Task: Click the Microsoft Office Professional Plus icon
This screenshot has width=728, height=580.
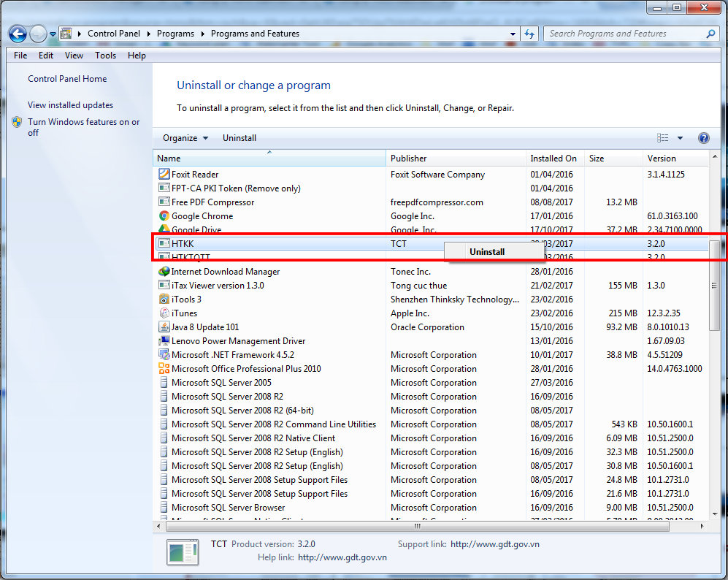Action: pos(164,369)
